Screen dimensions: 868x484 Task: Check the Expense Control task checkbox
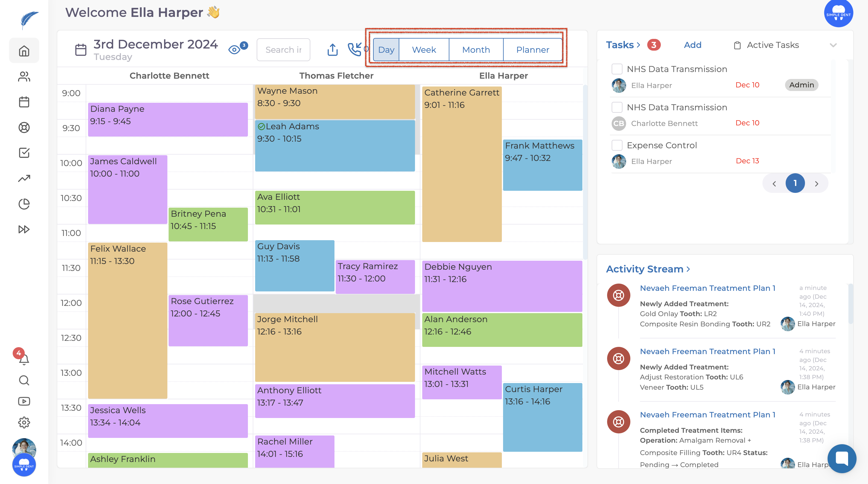pos(617,146)
